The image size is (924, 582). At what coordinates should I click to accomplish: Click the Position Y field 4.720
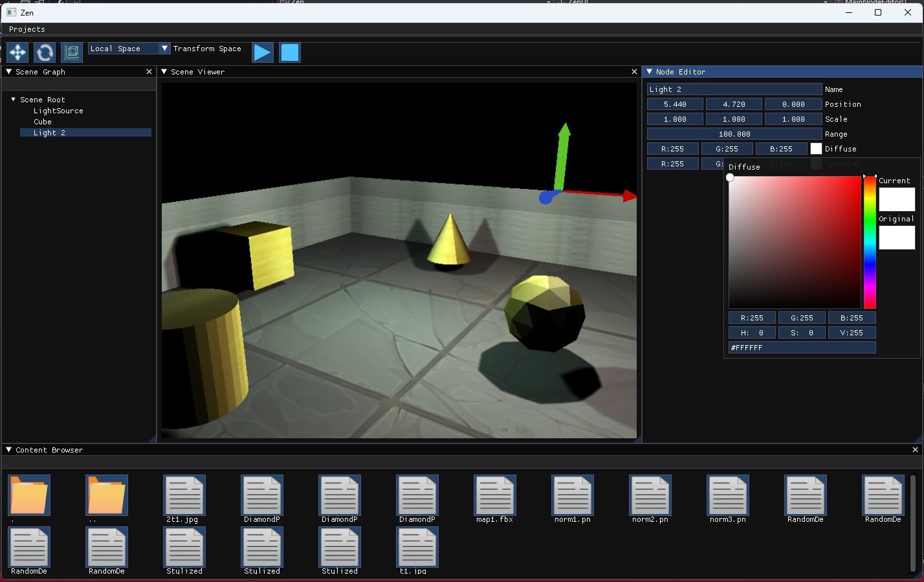734,104
